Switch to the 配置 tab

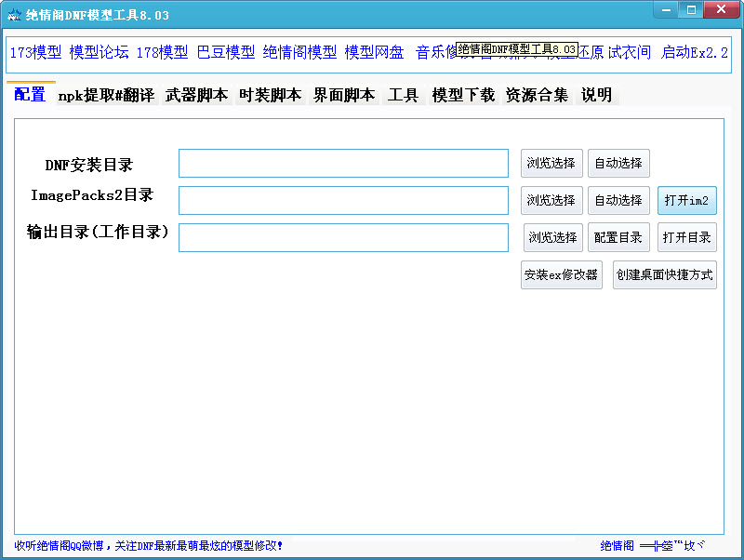point(30,95)
